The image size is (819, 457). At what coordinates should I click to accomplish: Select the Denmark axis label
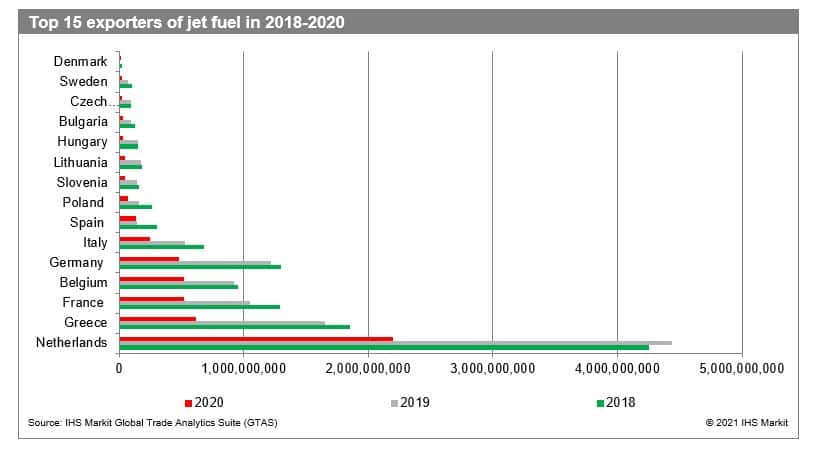click(x=80, y=62)
